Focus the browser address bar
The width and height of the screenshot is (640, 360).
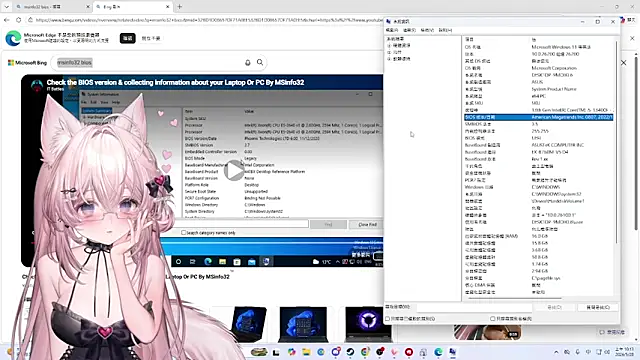[x=208, y=20]
